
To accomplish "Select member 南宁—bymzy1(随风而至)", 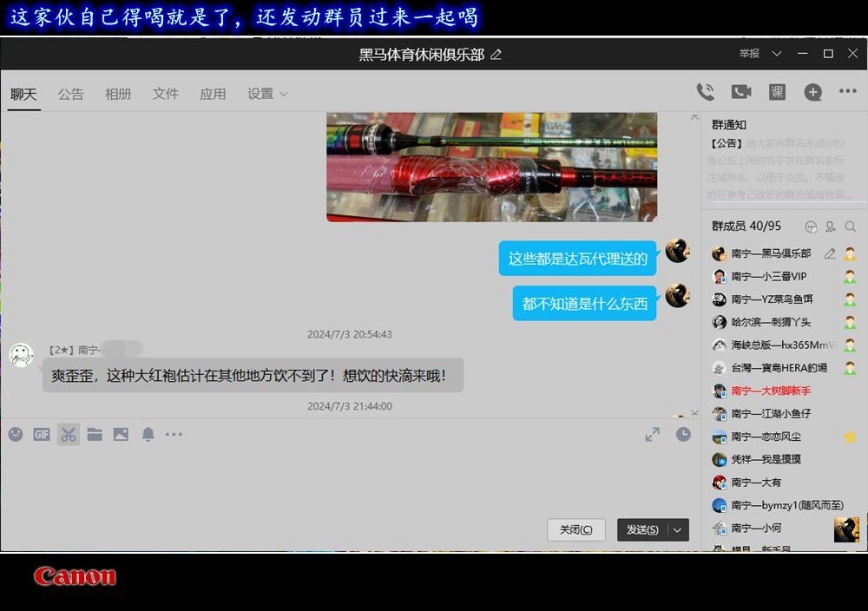I will 786,505.
